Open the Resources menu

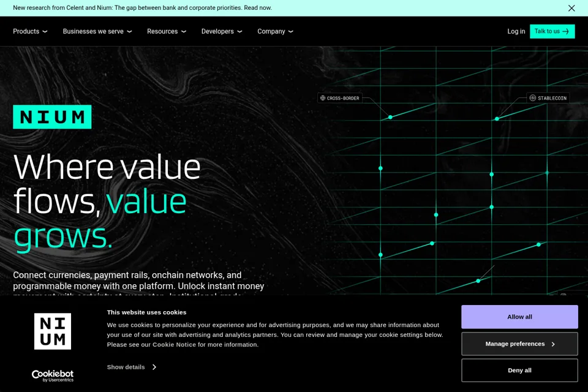click(x=167, y=31)
